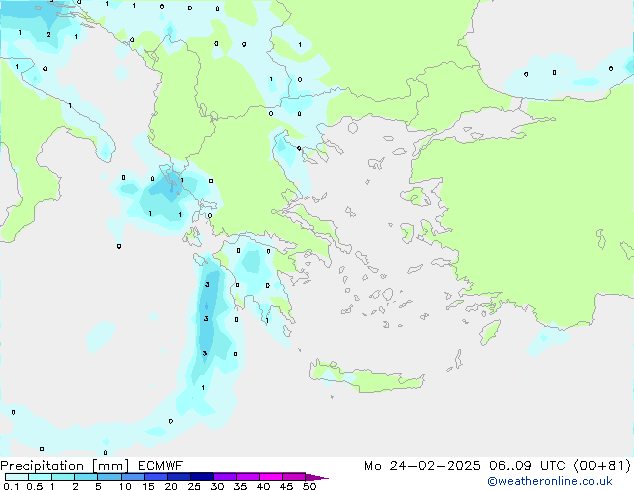The image size is (634, 490).
Task: Click the above-50 arrow at legend end
Action: (x=317, y=477)
